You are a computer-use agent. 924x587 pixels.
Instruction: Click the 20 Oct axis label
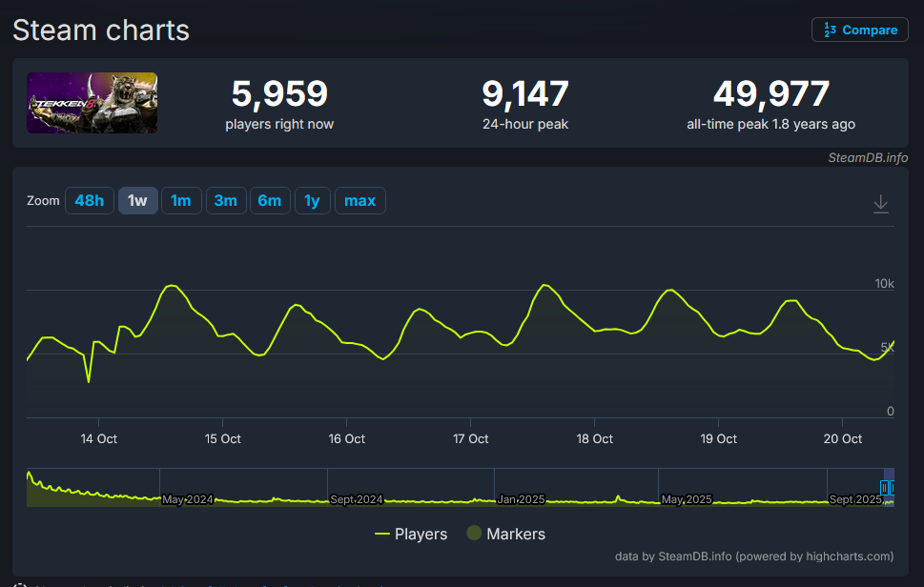pos(843,438)
